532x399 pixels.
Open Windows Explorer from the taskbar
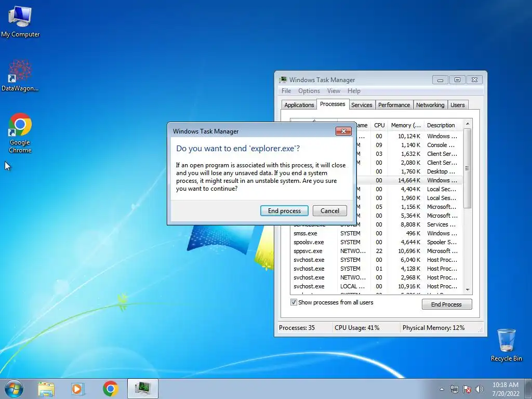(x=46, y=389)
